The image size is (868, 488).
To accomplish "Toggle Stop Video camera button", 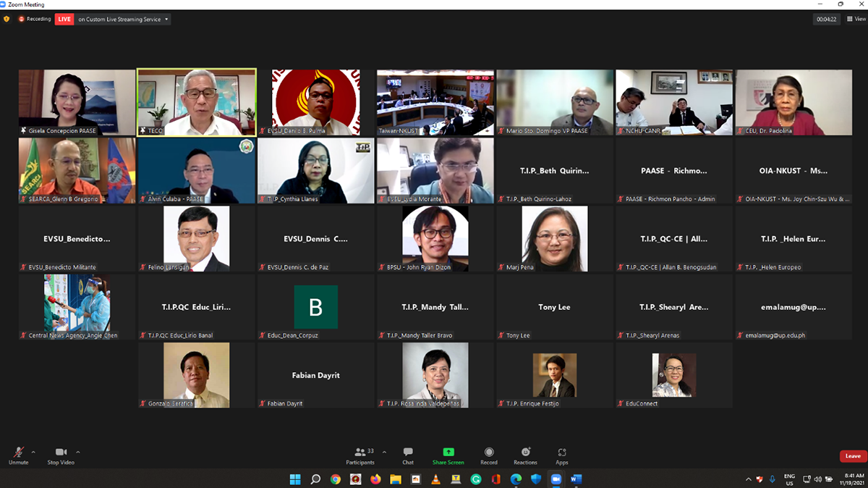I will (61, 455).
